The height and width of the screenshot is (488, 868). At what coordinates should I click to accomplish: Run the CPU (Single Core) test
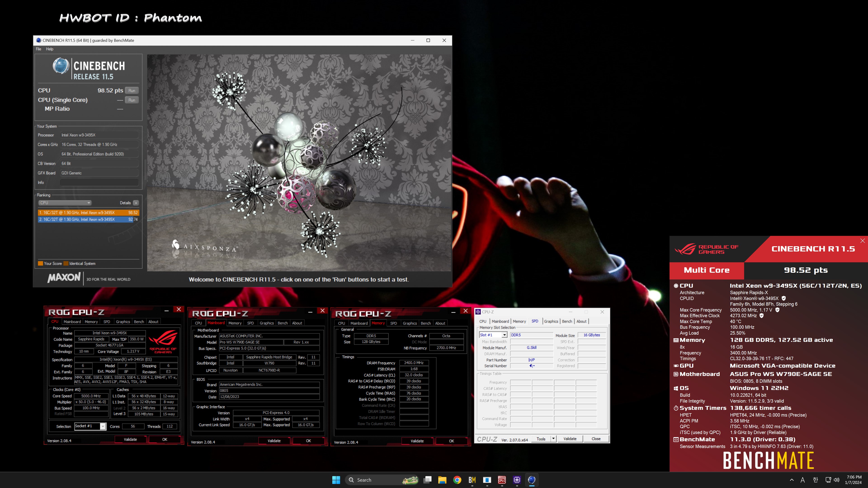[x=132, y=100]
